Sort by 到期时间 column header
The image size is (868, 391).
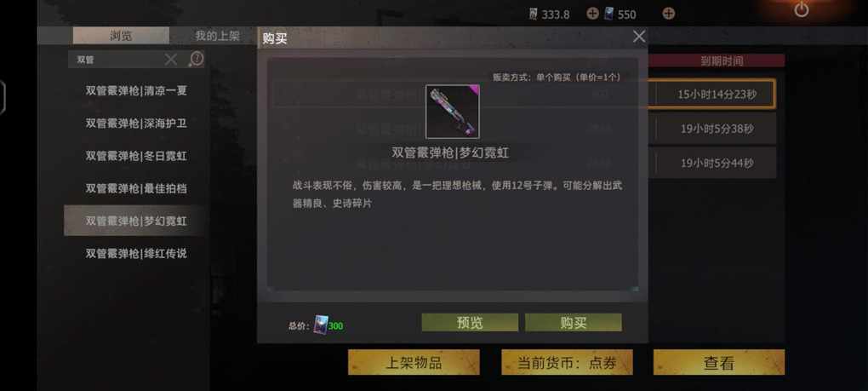pyautogui.click(x=722, y=61)
